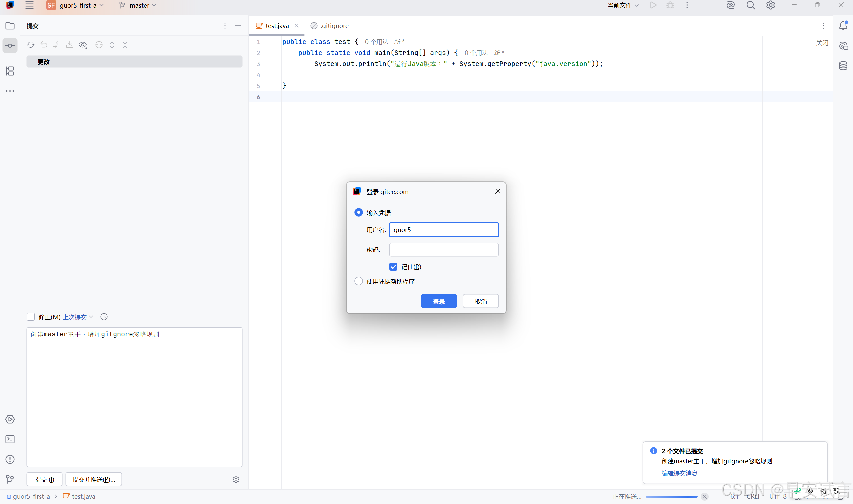Open the Notifications bell
Image resolution: width=853 pixels, height=504 pixels.
[843, 26]
